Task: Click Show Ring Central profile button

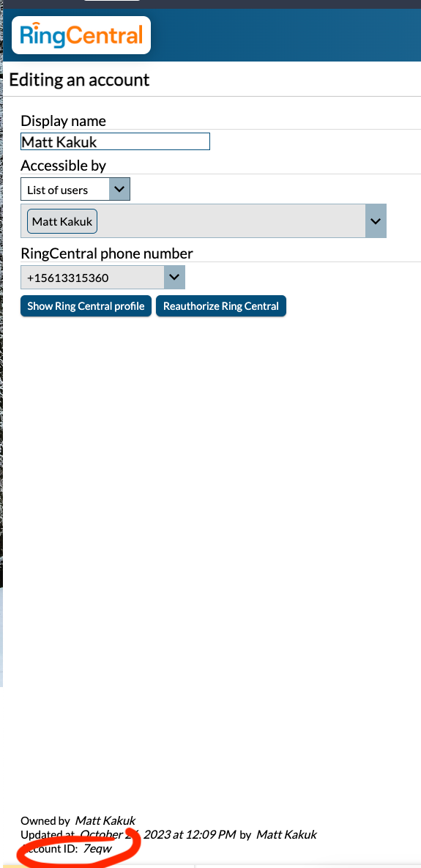Action: [x=86, y=306]
